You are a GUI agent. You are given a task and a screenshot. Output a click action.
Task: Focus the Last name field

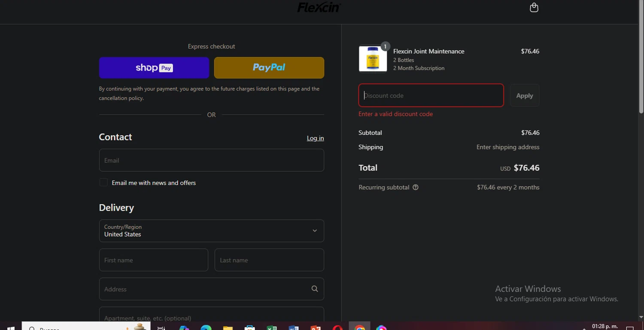269,260
